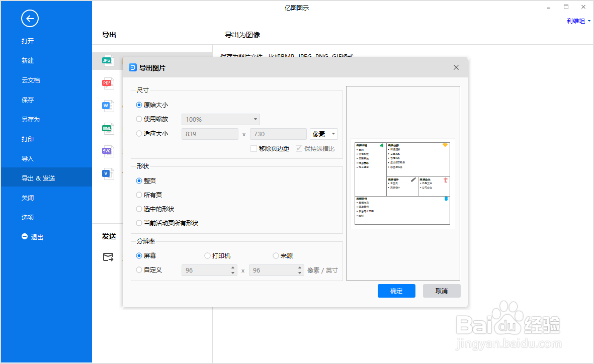
Task: Increase custom resolution using the stepper arrow
Action: click(232, 267)
